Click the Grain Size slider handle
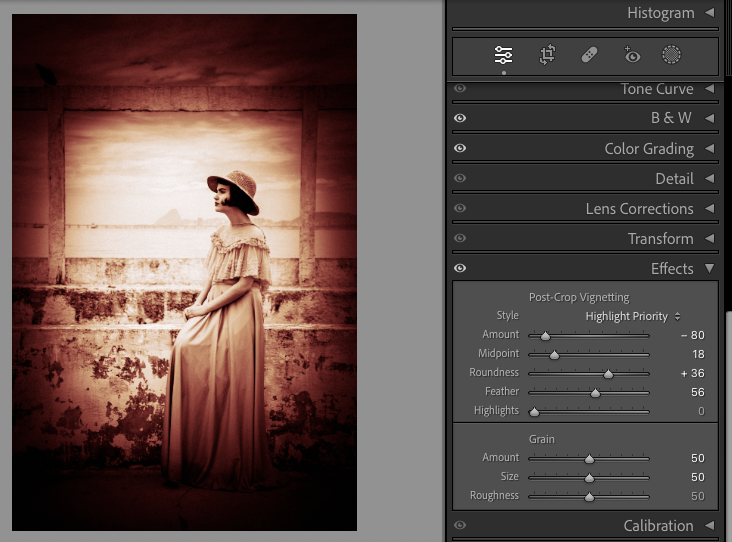732x542 pixels. tap(589, 478)
